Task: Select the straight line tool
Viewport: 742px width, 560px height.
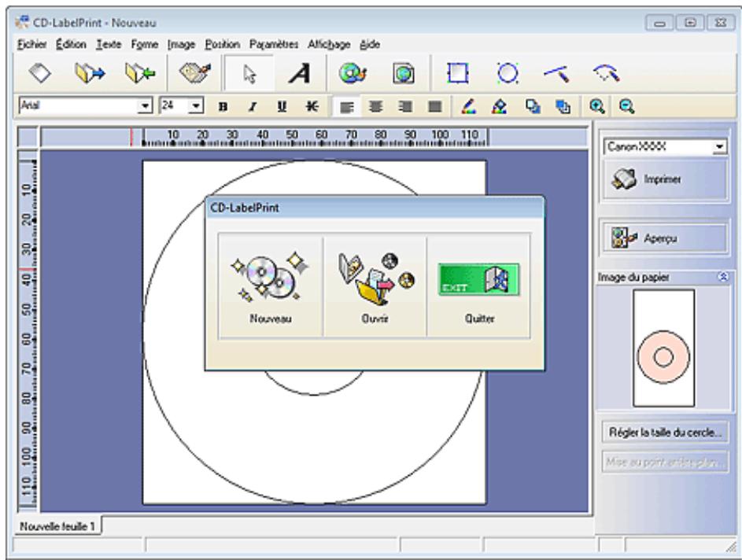Action: 556,74
